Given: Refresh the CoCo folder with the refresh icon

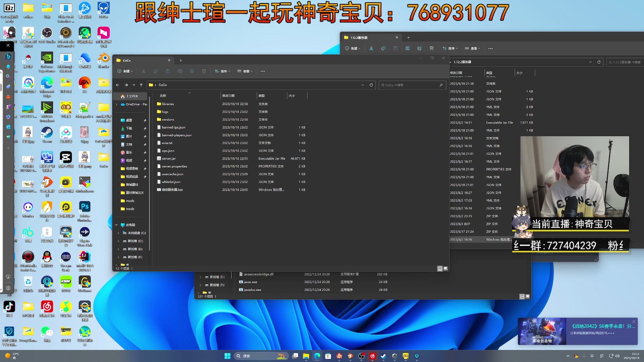Looking at the screenshot, I should click(x=371, y=85).
